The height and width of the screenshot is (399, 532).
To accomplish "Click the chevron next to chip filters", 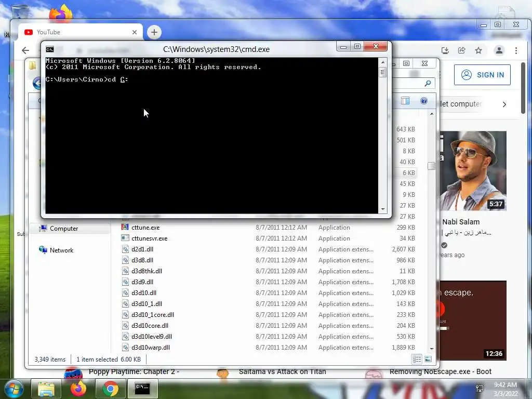I will pos(504,104).
